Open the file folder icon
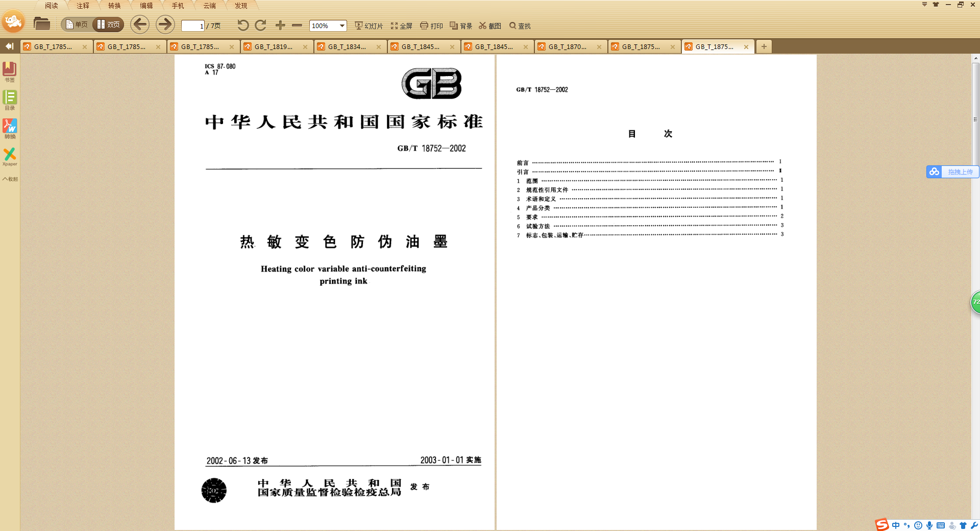Screen dimensions: 980x531 click(x=41, y=24)
